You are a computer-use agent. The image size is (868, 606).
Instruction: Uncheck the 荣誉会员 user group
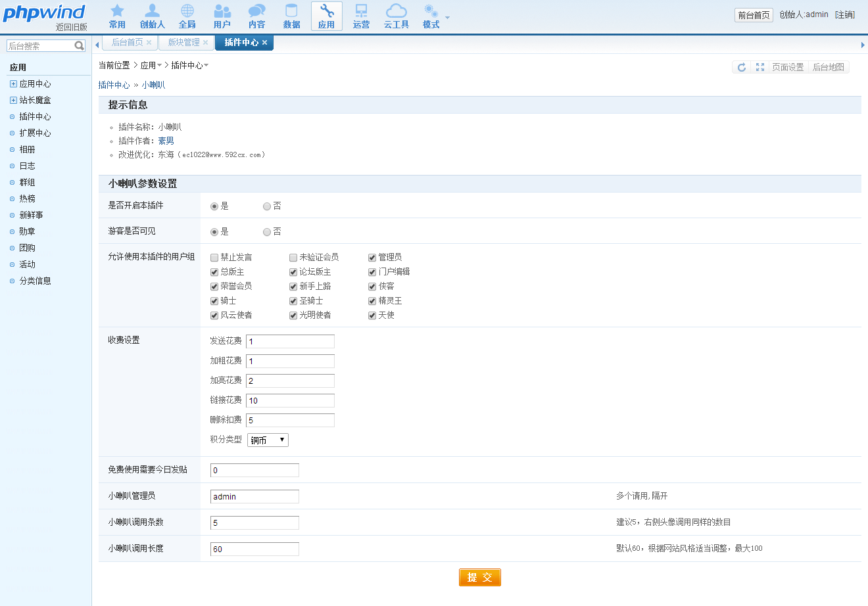(214, 287)
